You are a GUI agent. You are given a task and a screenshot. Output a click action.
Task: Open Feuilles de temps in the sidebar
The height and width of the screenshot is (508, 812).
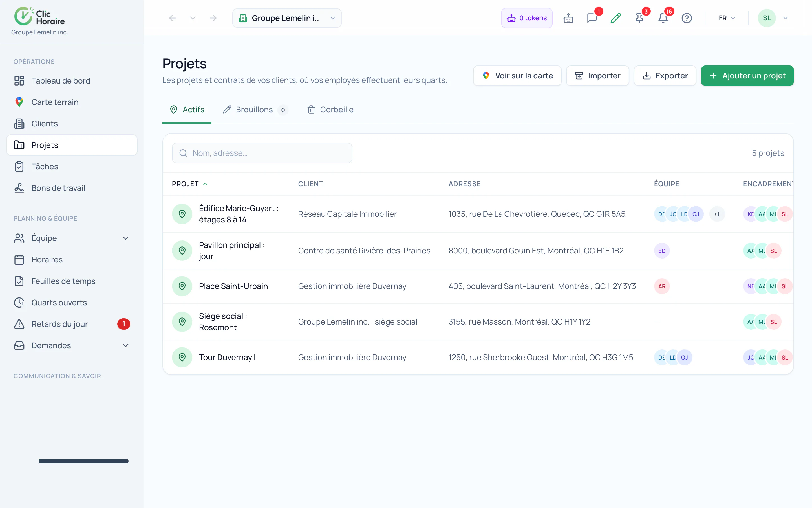point(72,281)
